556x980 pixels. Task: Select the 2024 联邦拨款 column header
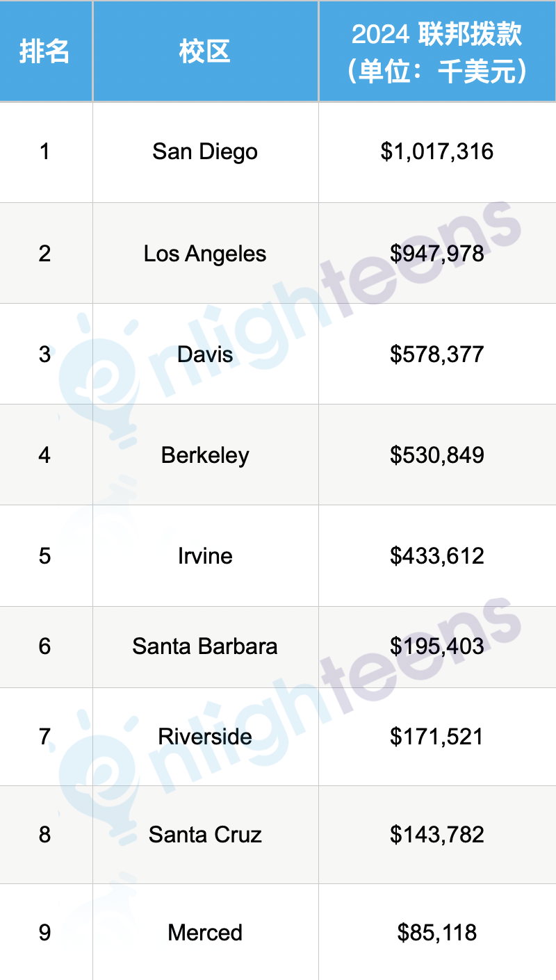pos(437,52)
